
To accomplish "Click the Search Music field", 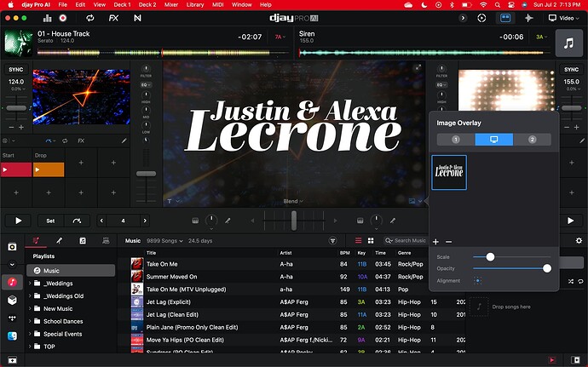I will click(x=406, y=241).
